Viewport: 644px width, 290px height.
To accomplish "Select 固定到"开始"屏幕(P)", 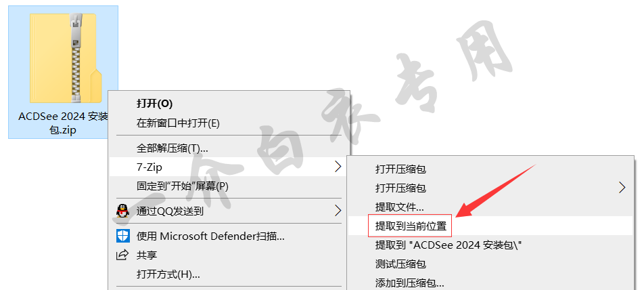I will [183, 186].
